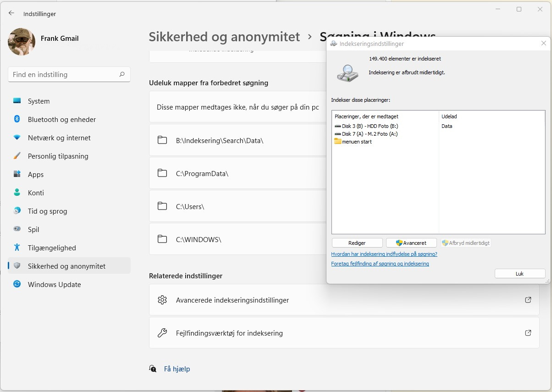Click folder icon beside C:\ProgramData\
552x392 pixels.
(162, 173)
